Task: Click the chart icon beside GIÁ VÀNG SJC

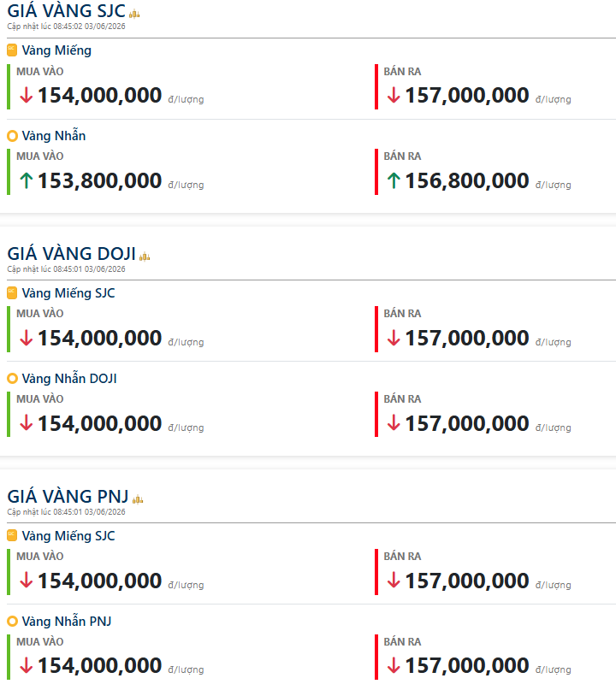Action: [134, 14]
